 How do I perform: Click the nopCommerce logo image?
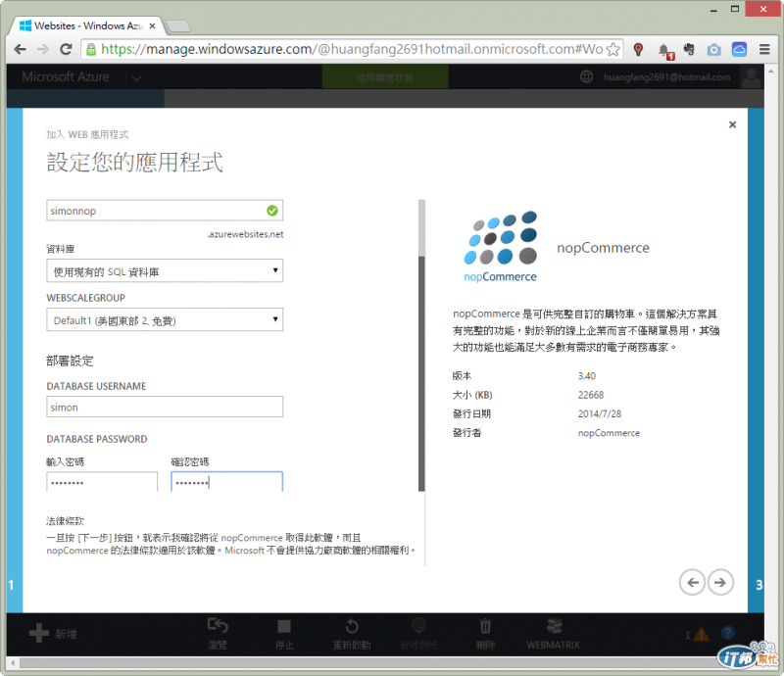[x=500, y=247]
